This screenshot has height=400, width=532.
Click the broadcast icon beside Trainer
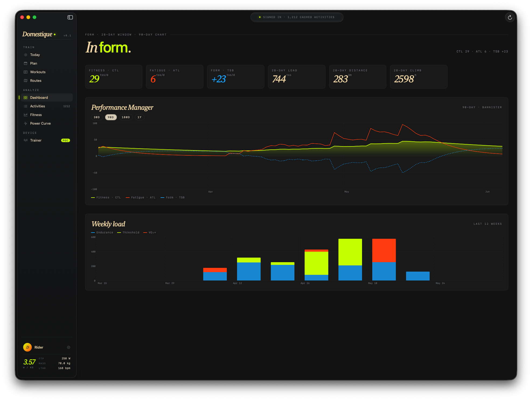[26, 140]
